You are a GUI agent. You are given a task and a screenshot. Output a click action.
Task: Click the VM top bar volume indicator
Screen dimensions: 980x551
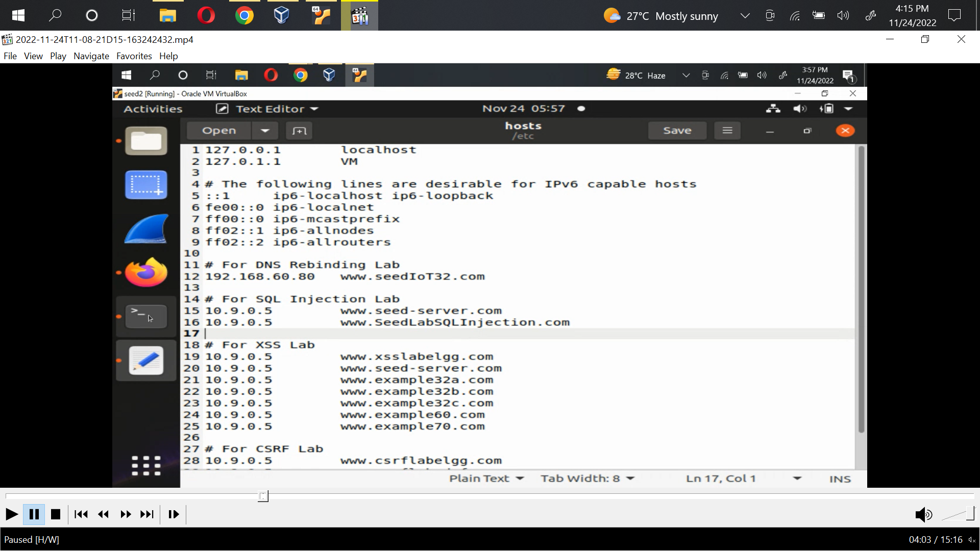pos(799,109)
